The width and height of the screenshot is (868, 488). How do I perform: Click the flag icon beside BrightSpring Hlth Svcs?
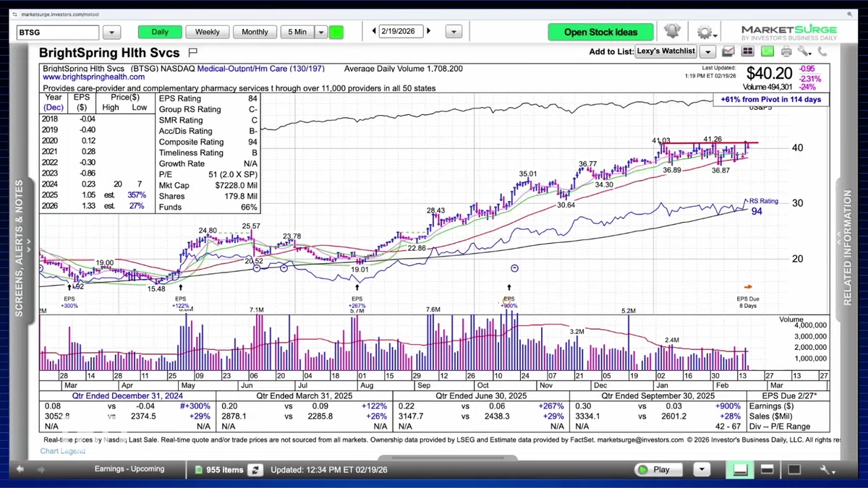click(192, 52)
